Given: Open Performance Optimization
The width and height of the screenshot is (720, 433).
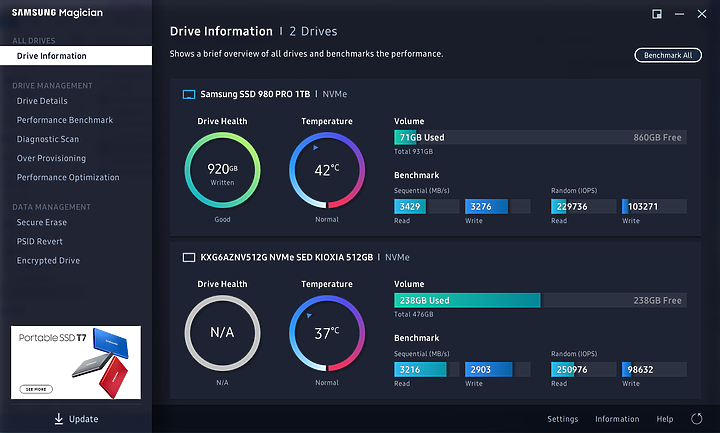Looking at the screenshot, I should (x=68, y=177).
